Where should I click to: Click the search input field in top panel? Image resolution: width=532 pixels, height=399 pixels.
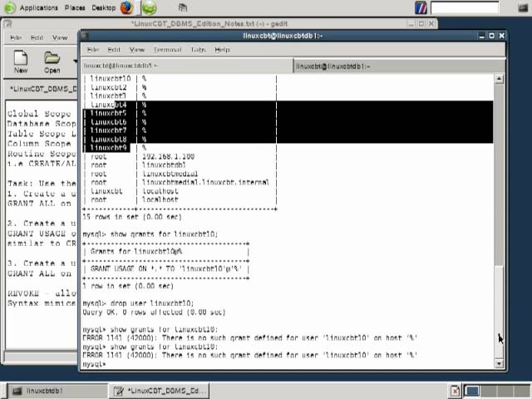[x=465, y=7]
